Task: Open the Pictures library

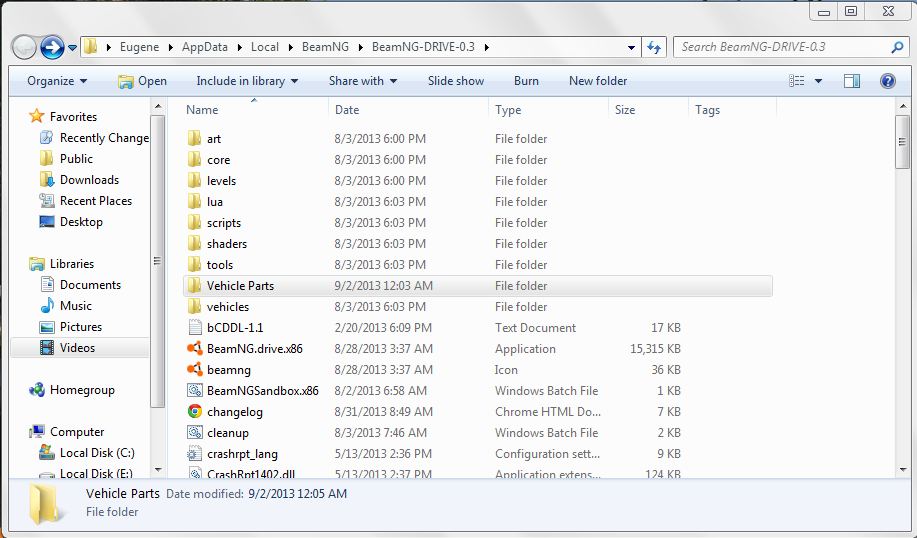Action: [x=81, y=327]
